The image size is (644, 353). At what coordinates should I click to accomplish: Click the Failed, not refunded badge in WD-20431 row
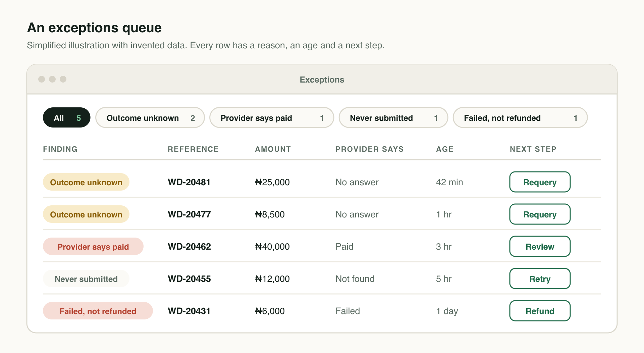pos(98,311)
